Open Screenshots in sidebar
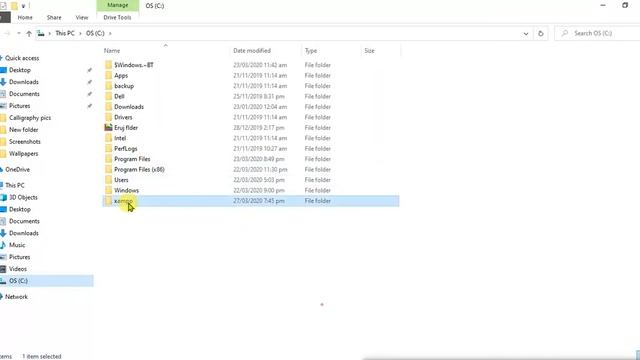The width and height of the screenshot is (640, 360). click(x=24, y=142)
